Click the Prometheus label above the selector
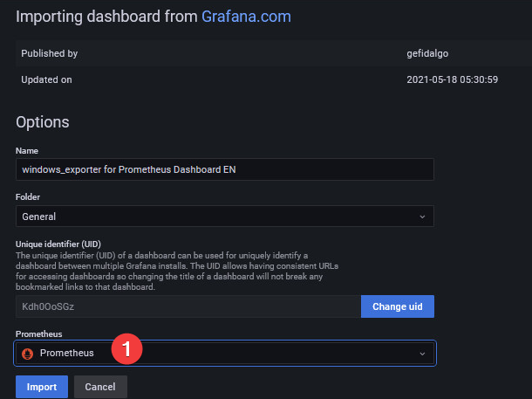532x399 pixels. click(x=41, y=334)
